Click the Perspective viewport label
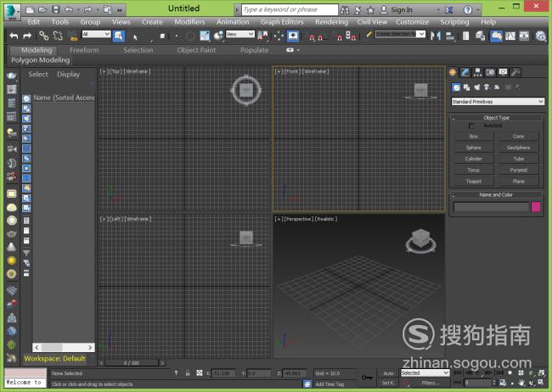Viewport: 552px width, 392px height. tap(298, 219)
